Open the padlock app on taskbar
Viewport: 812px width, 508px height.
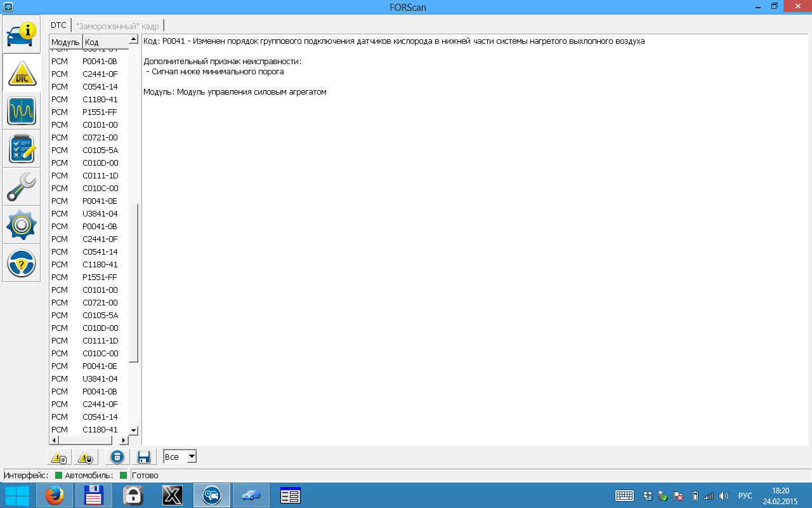click(x=133, y=495)
